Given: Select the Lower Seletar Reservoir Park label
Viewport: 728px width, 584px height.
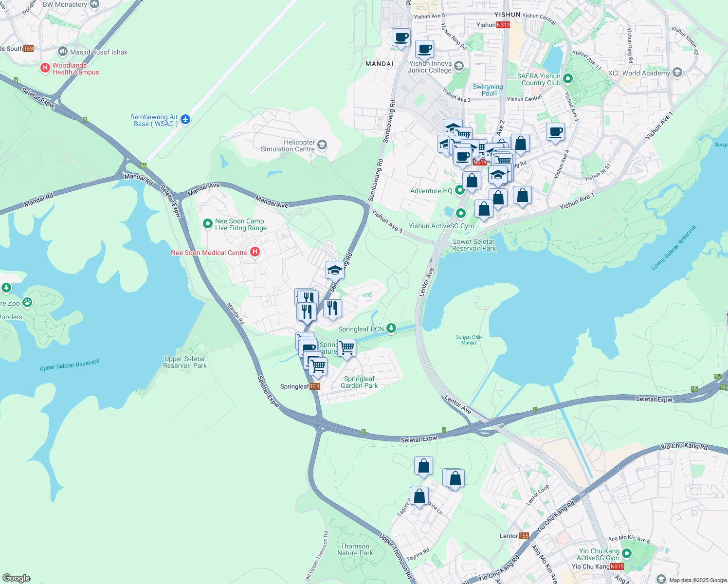Looking at the screenshot, I should [474, 245].
